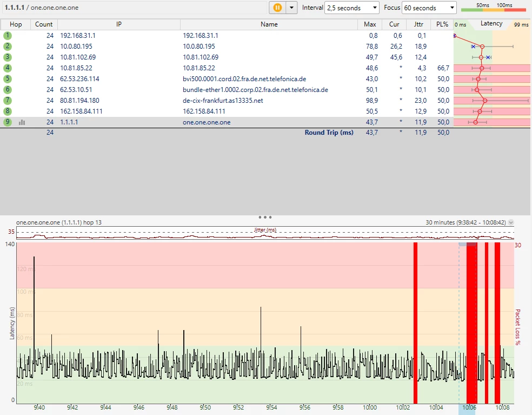Click the Name column header
The image size is (532, 415).
click(269, 24)
